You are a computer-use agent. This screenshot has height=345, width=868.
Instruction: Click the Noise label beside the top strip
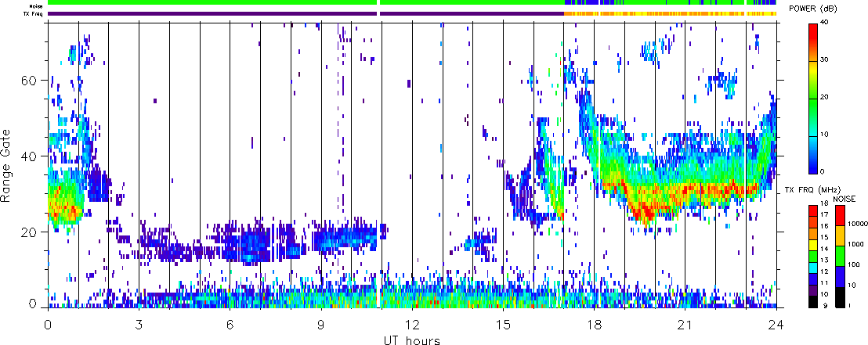click(x=37, y=5)
